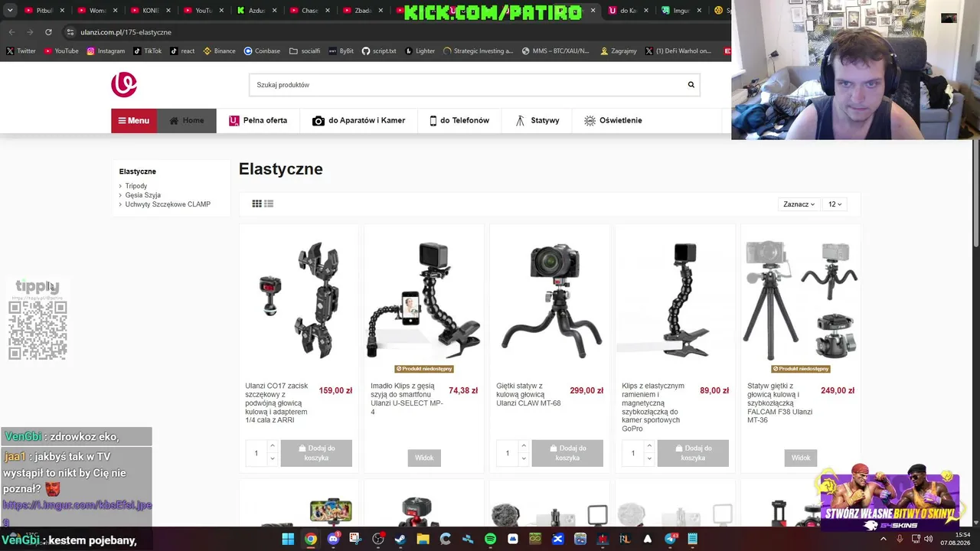Open the Ulanzi CLAW MT-68 product image
Screen dimensions: 980x551
pyautogui.click(x=550, y=300)
